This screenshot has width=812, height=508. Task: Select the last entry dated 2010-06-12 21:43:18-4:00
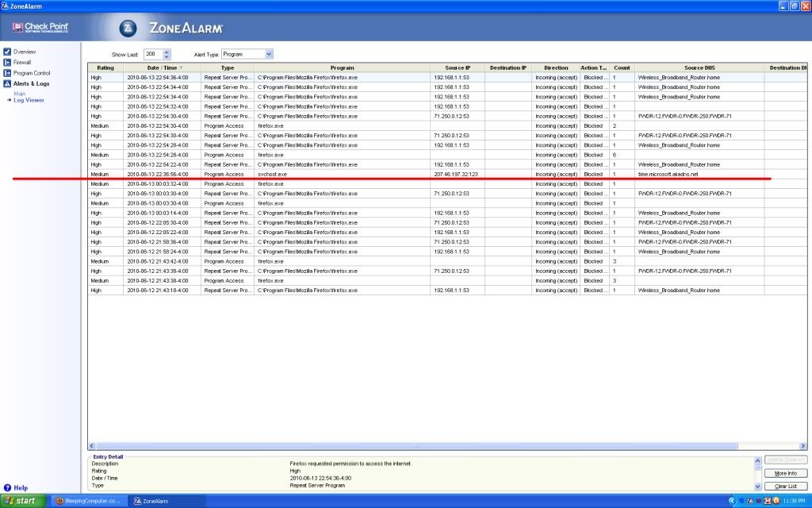point(447,291)
